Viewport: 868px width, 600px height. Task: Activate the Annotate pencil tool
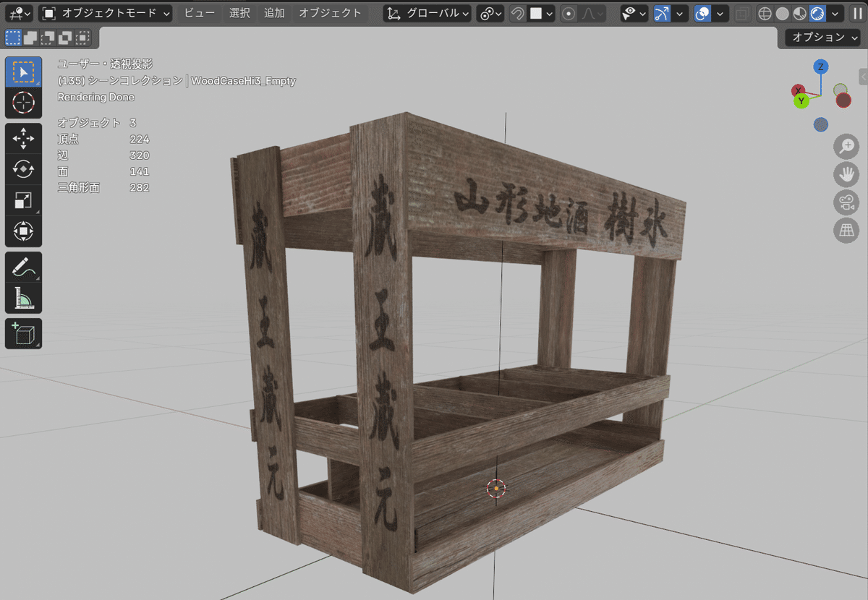pyautogui.click(x=23, y=267)
